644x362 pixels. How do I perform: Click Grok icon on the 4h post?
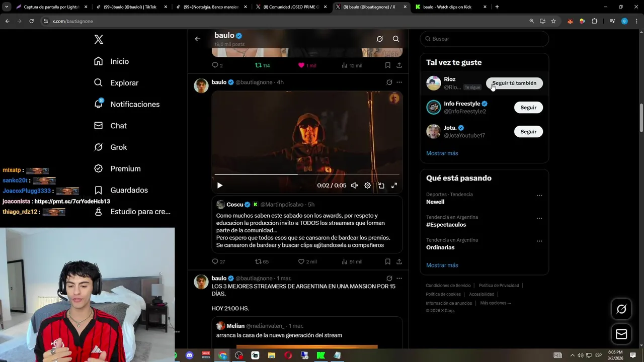tap(389, 82)
